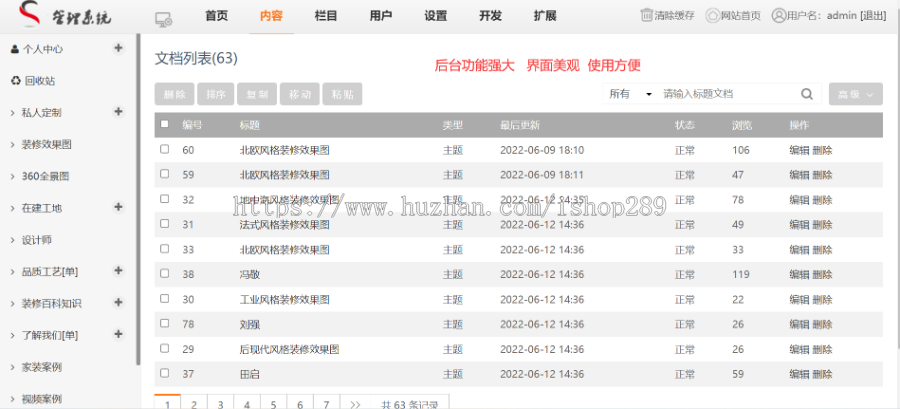
Task: Go to pagination page 7
Action: tap(327, 404)
